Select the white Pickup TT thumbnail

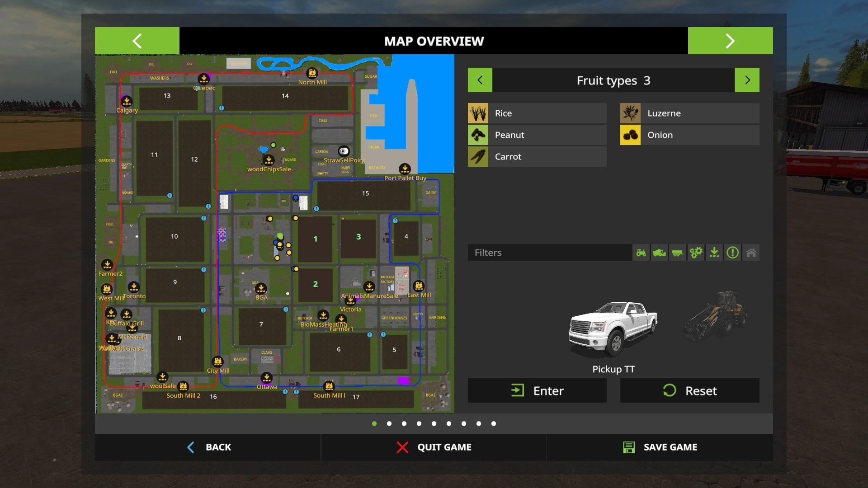(x=613, y=328)
